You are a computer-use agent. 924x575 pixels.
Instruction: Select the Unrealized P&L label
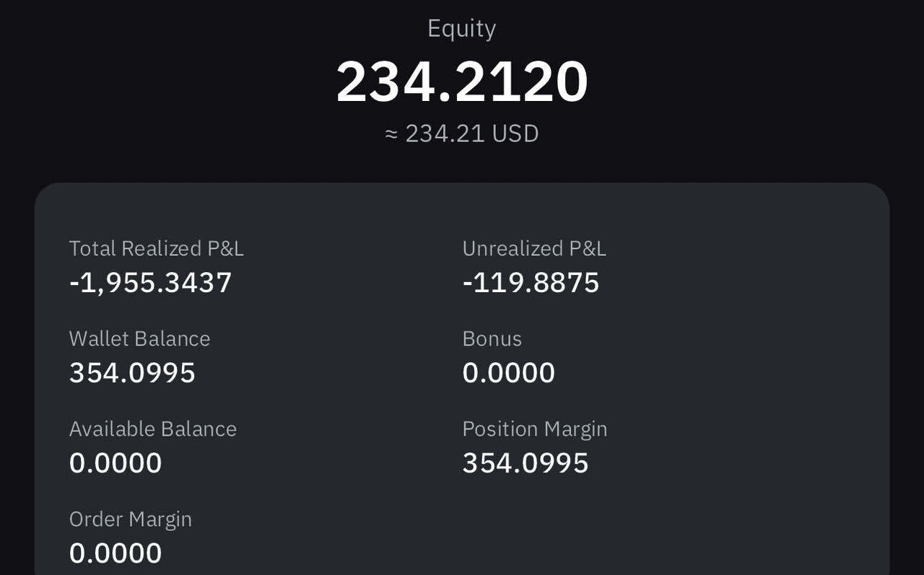click(534, 249)
